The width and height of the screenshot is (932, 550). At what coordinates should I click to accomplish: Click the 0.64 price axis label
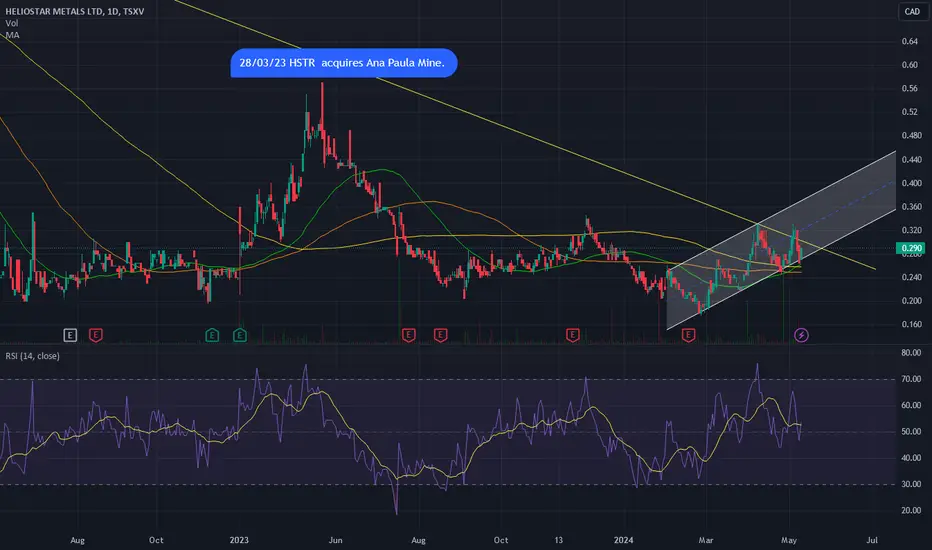(x=909, y=41)
